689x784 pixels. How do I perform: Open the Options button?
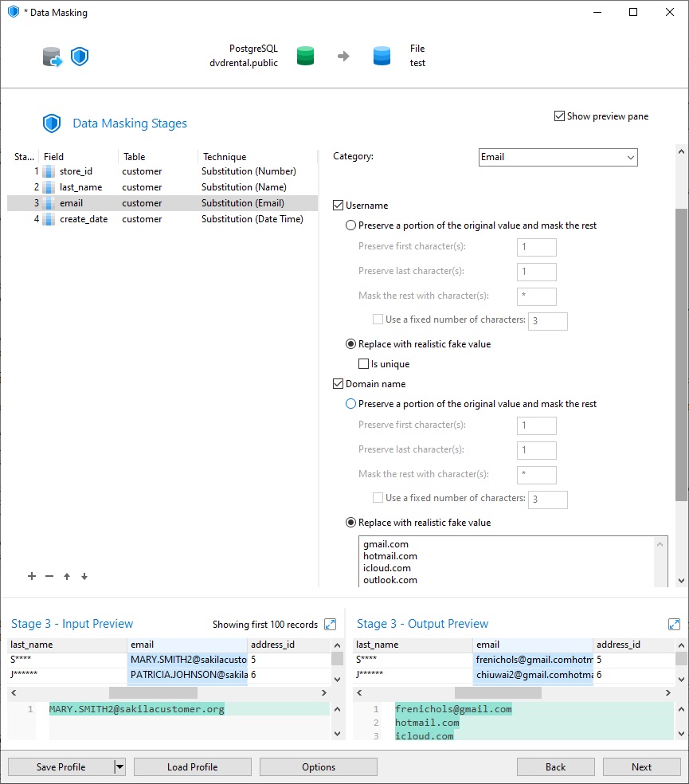[319, 766]
